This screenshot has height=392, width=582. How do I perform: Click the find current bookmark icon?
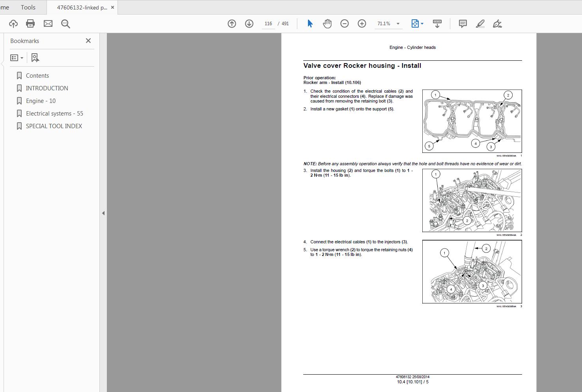(35, 58)
